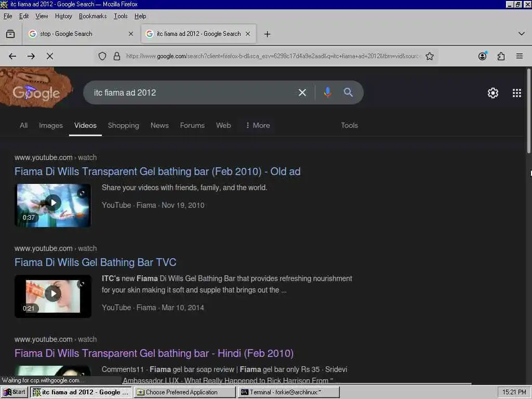Screen dimensions: 532x399
Task: Open the File menu
Action: pyautogui.click(x=8, y=16)
